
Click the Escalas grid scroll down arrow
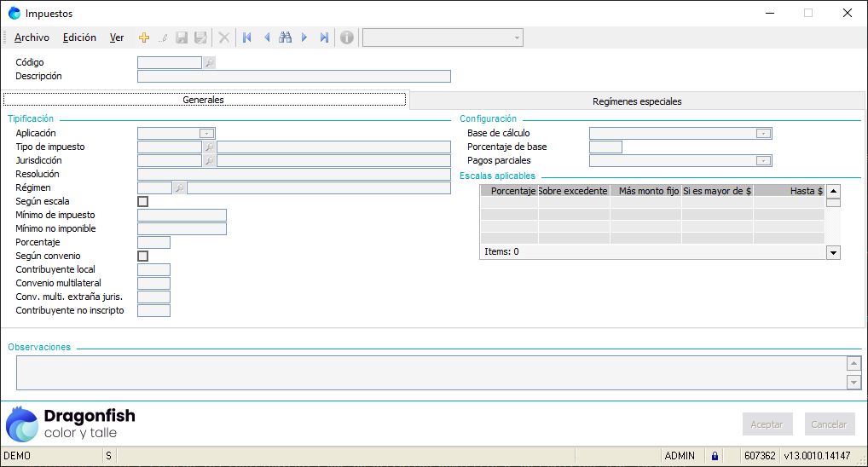tap(833, 253)
